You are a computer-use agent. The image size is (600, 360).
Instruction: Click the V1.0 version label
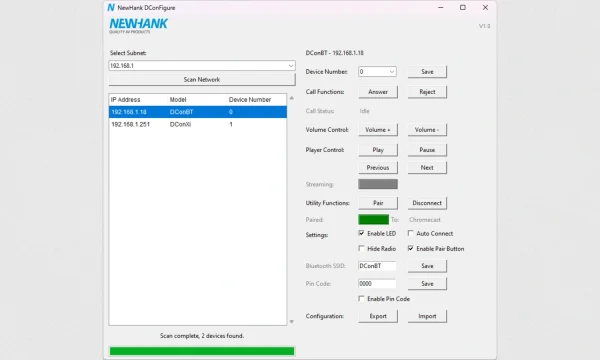coord(484,26)
